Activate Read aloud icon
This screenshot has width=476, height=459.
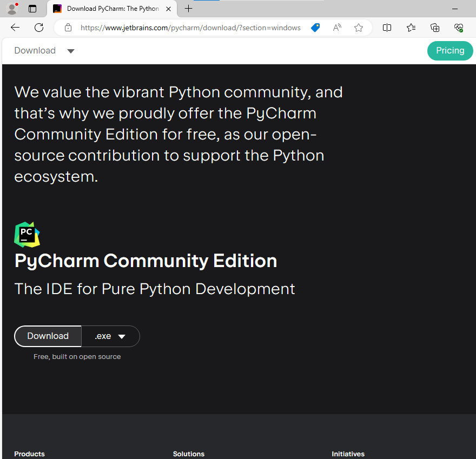pos(337,28)
